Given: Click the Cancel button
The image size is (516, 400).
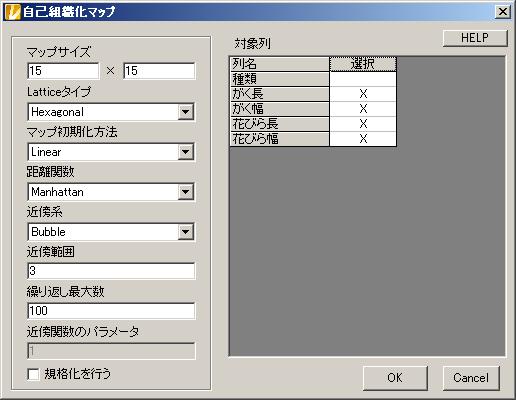Looking at the screenshot, I should [x=471, y=378].
